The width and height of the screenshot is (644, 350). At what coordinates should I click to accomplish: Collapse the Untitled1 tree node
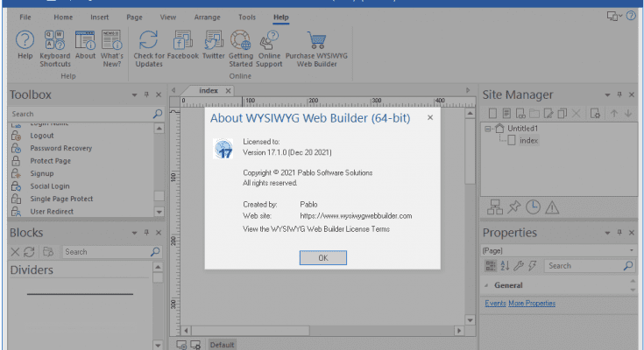point(487,129)
